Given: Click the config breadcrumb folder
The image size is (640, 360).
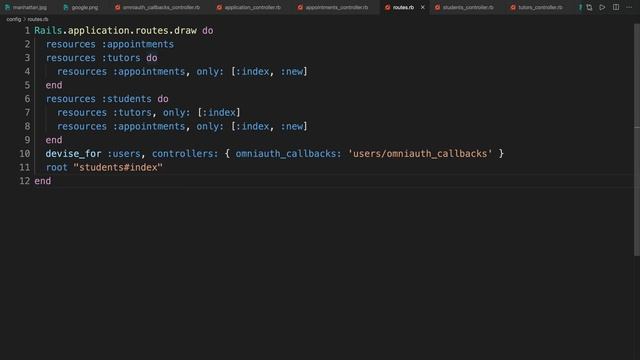Looking at the screenshot, I should [13, 19].
